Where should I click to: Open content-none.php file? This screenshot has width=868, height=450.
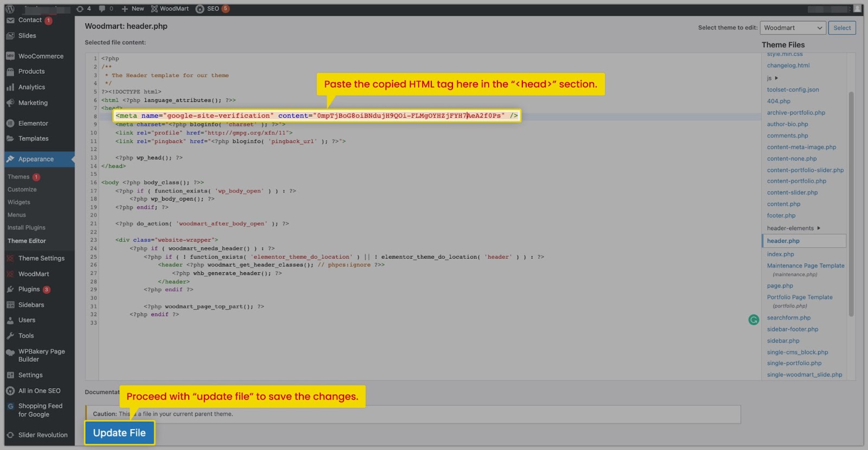[792, 159]
